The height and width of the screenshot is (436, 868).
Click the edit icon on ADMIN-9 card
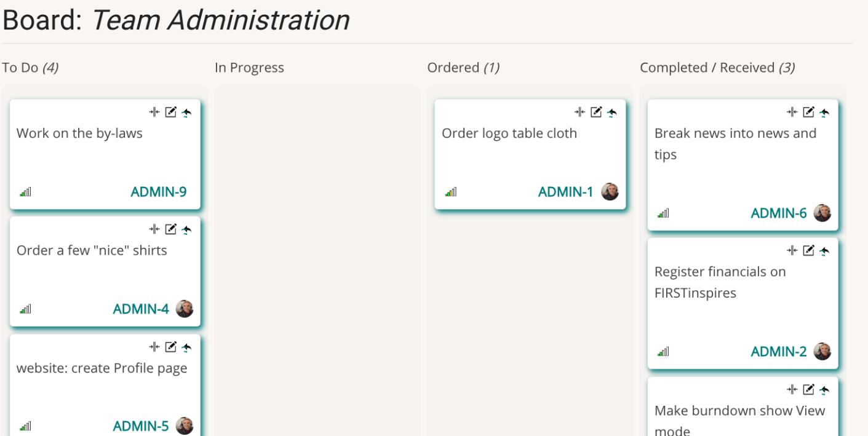coord(170,112)
